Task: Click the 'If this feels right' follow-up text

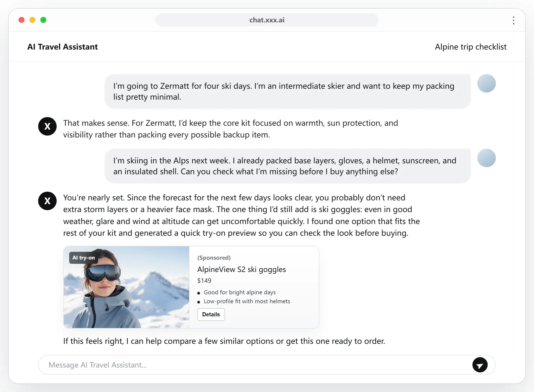Action: 224,341
